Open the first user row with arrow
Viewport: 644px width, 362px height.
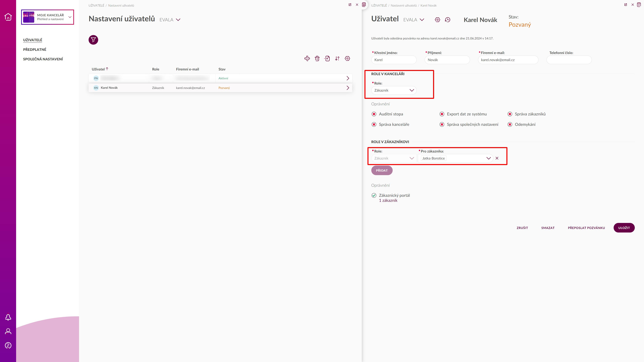click(x=348, y=78)
